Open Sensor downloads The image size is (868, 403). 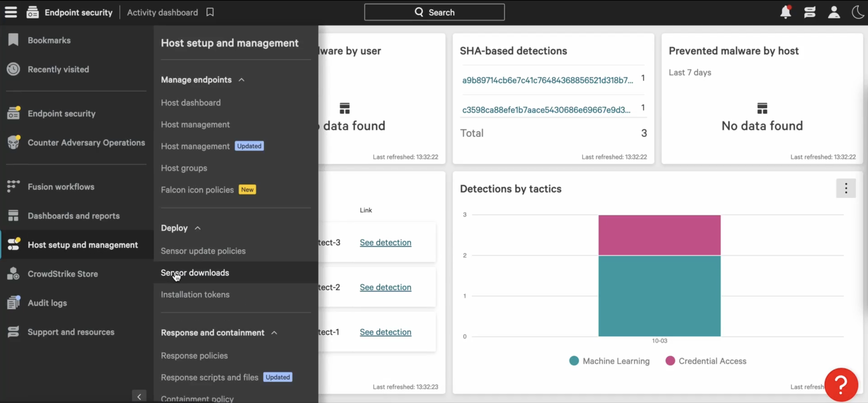click(195, 273)
